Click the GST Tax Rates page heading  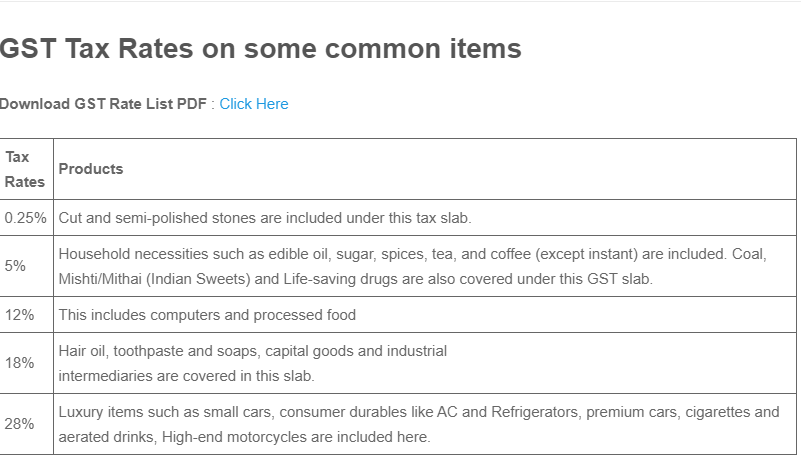pos(261,49)
